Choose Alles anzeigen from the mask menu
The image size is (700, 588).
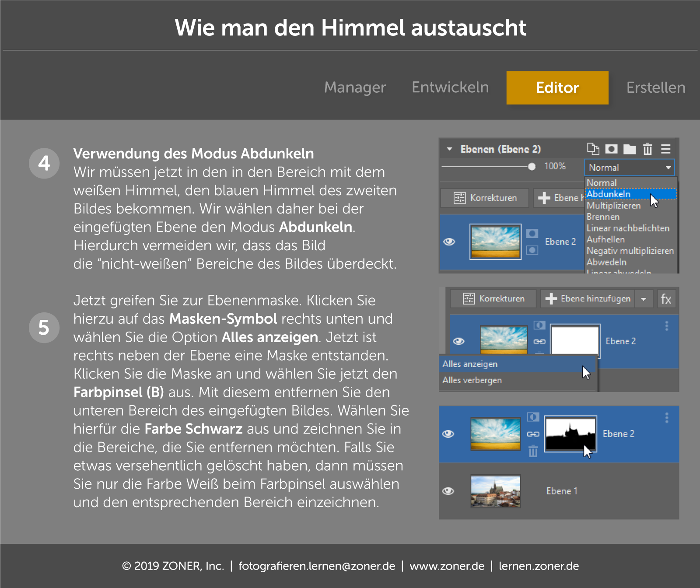click(469, 364)
